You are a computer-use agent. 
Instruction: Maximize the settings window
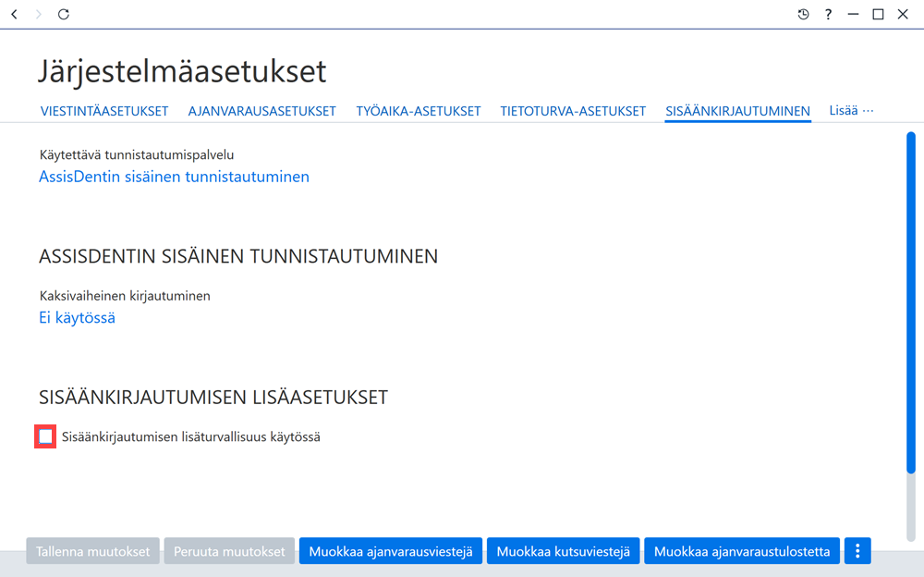878,14
